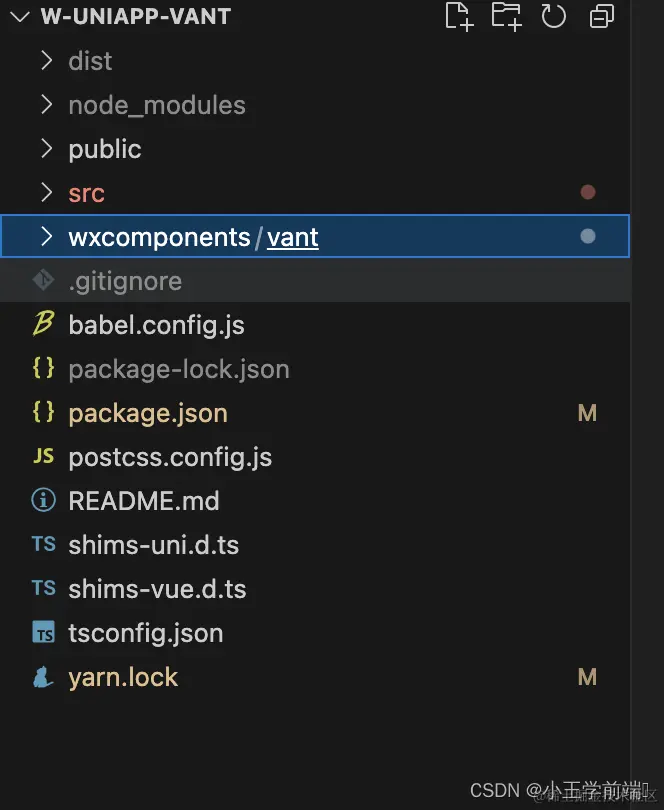Click the tsconfig.json file icon
The height and width of the screenshot is (810, 664).
(x=43, y=633)
